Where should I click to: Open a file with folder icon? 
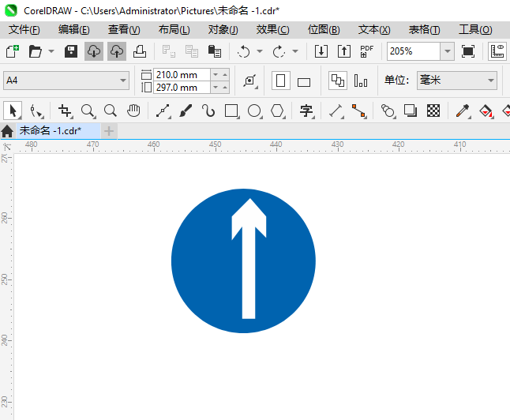pyautogui.click(x=35, y=51)
